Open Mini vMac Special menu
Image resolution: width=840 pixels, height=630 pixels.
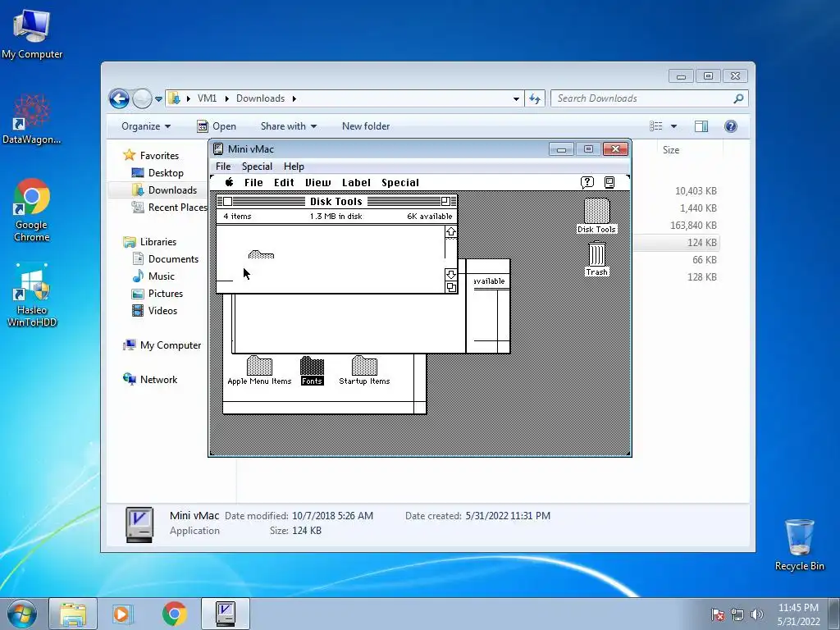[257, 166]
